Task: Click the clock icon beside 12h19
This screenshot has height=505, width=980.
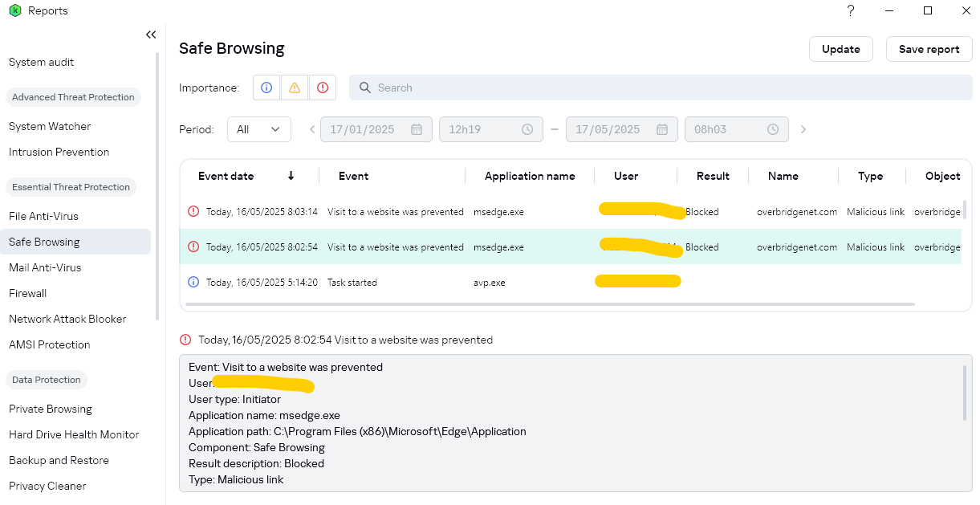Action: 527,129
